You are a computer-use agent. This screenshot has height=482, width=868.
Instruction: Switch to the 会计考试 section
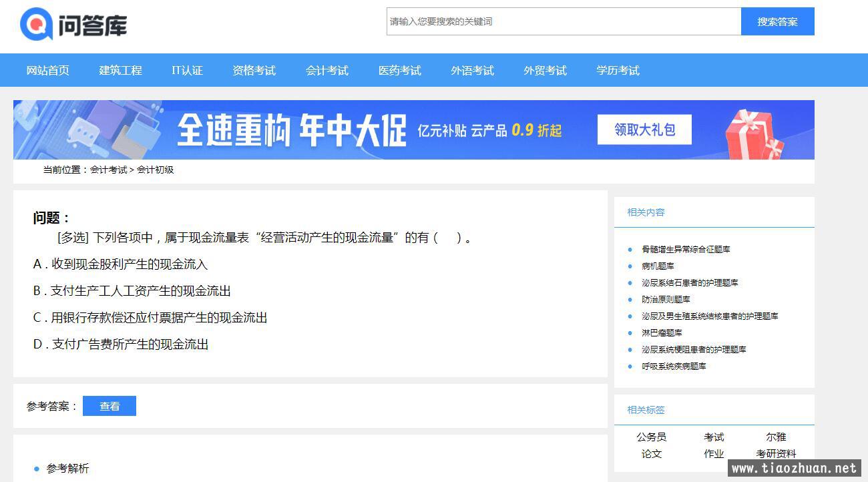pyautogui.click(x=327, y=70)
